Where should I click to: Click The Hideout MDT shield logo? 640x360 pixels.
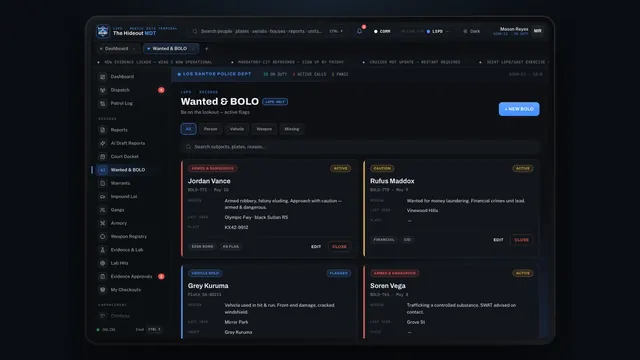coord(102,31)
